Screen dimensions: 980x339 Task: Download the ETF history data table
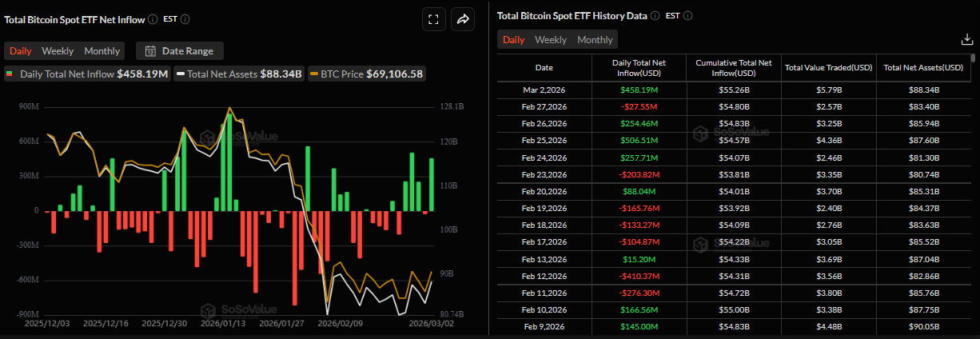(x=966, y=39)
